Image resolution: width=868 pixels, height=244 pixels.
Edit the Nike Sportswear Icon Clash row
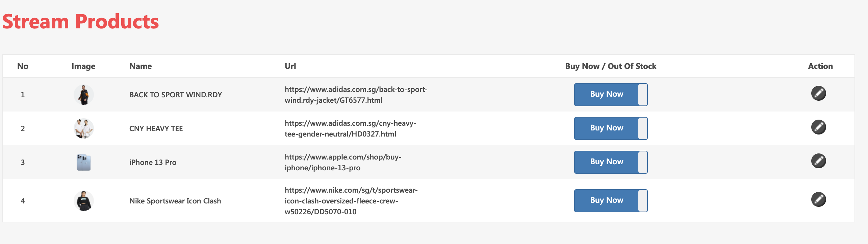pos(818,199)
